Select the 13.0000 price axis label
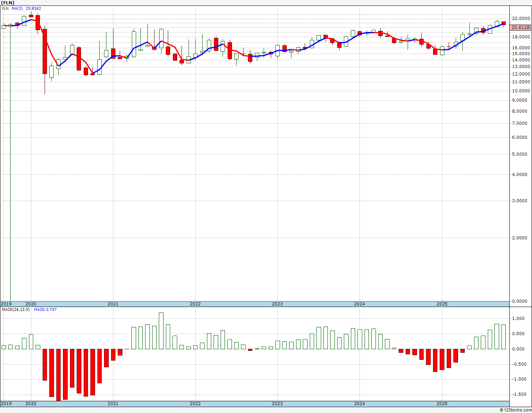 pyautogui.click(x=521, y=67)
